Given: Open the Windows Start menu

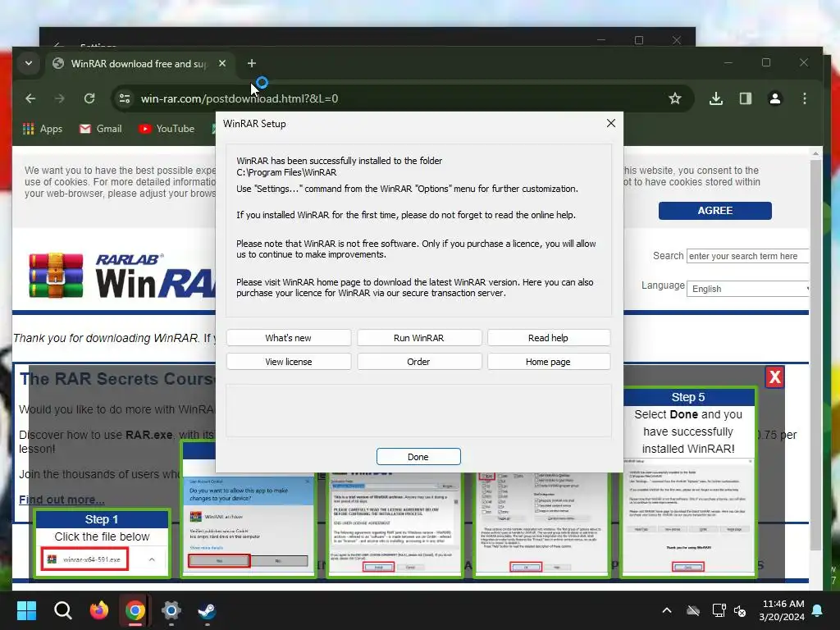Looking at the screenshot, I should 26,610.
